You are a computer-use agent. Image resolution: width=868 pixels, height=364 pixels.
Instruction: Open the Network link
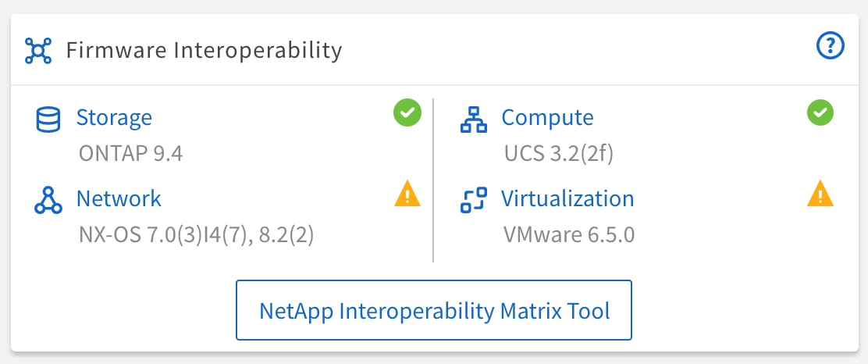(x=119, y=198)
